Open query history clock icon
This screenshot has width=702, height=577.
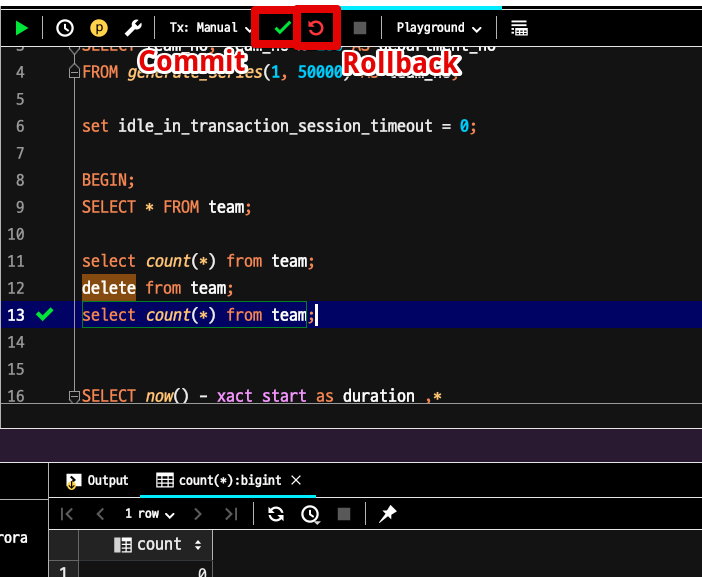point(65,28)
